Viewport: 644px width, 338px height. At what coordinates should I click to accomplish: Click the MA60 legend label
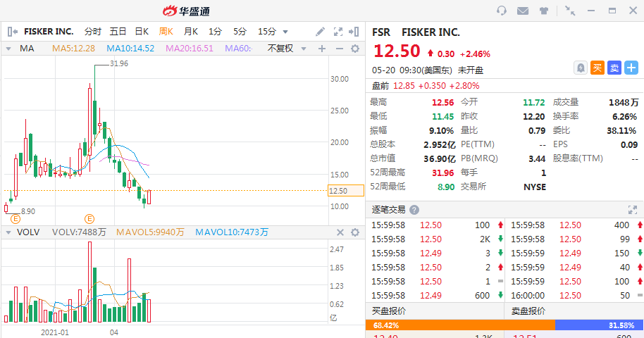(x=238, y=49)
